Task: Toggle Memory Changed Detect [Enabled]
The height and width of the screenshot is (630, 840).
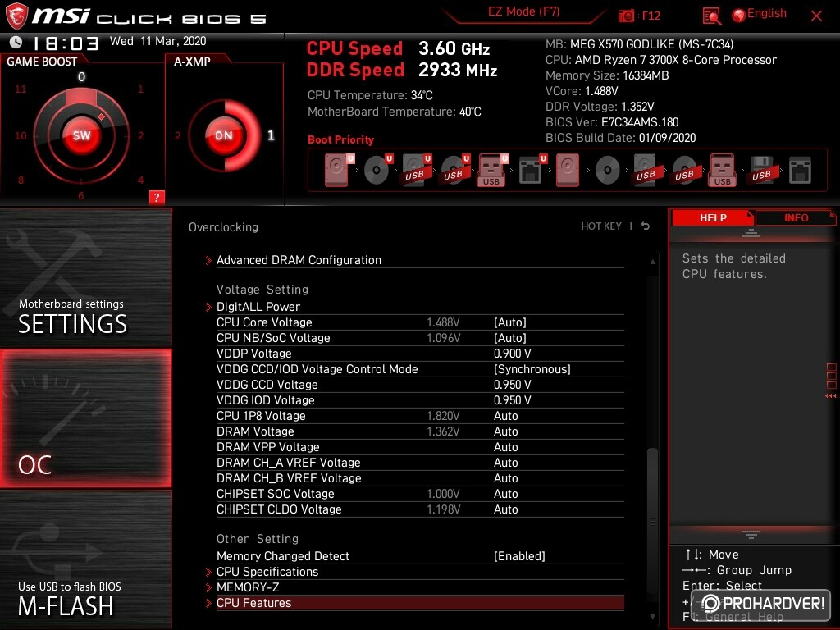Action: 519,556
